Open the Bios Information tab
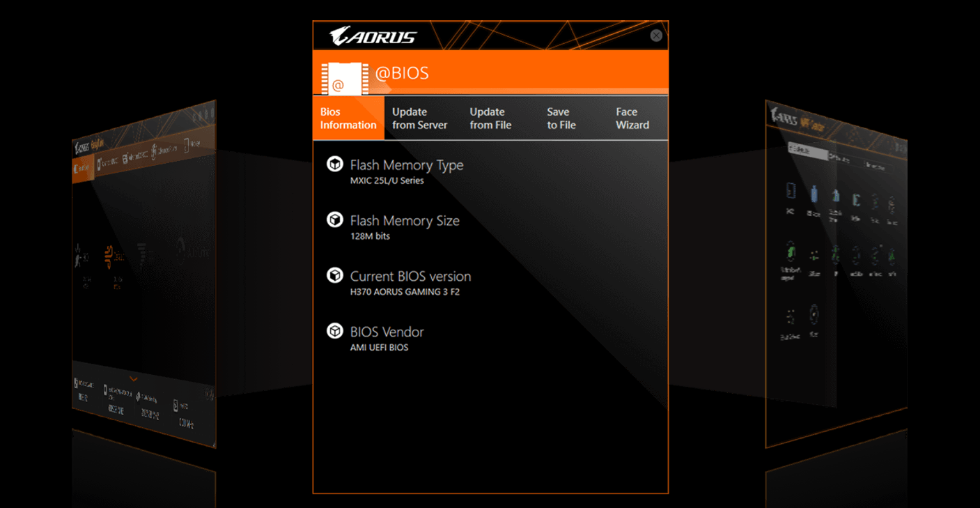The height and width of the screenshot is (508, 980). pos(348,118)
